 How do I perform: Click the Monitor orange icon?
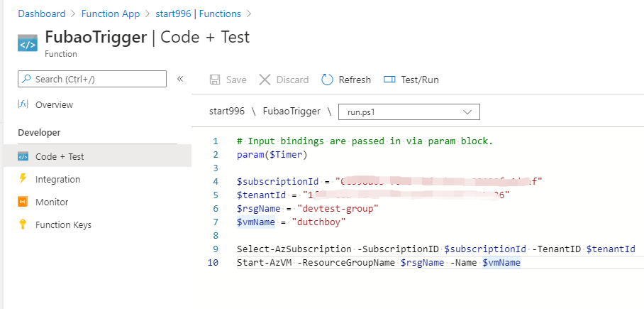coord(23,202)
